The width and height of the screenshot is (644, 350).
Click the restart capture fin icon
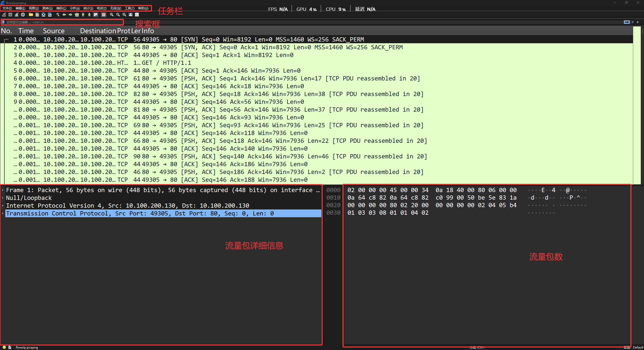point(17,15)
